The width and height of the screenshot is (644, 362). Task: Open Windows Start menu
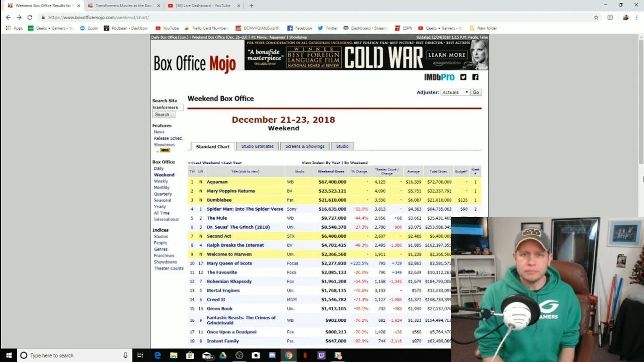click(9, 355)
